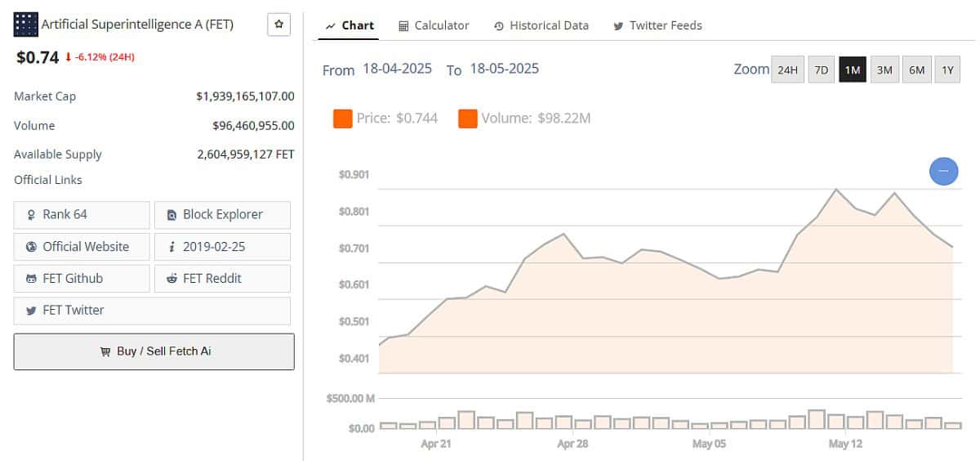The width and height of the screenshot is (980, 461).
Task: Toggle the Price series orange swatch
Action: tap(342, 119)
